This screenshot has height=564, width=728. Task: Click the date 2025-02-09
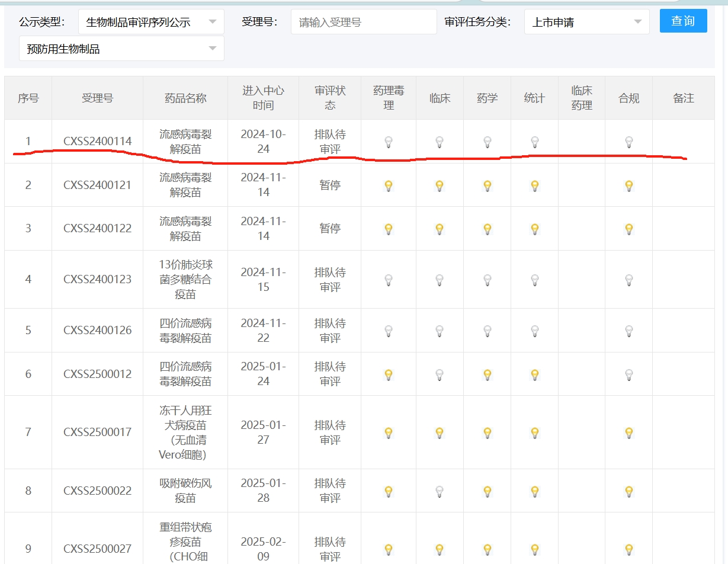[263, 549]
